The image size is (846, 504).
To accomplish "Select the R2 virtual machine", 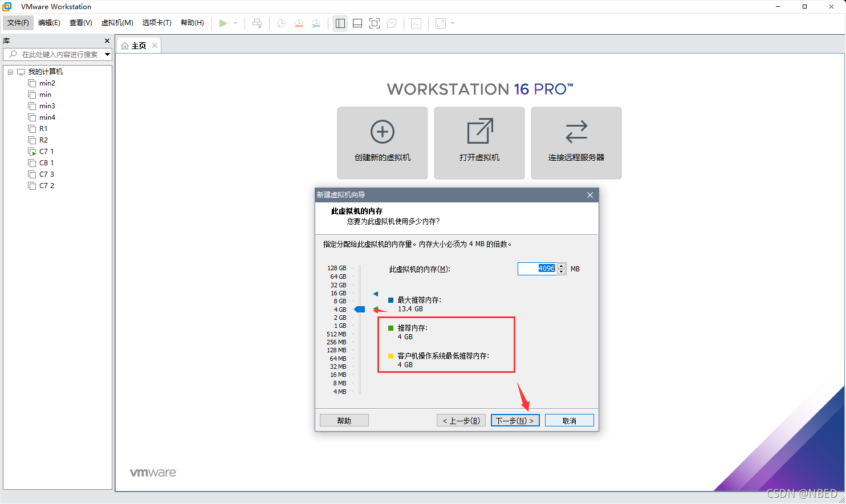I will [x=43, y=140].
